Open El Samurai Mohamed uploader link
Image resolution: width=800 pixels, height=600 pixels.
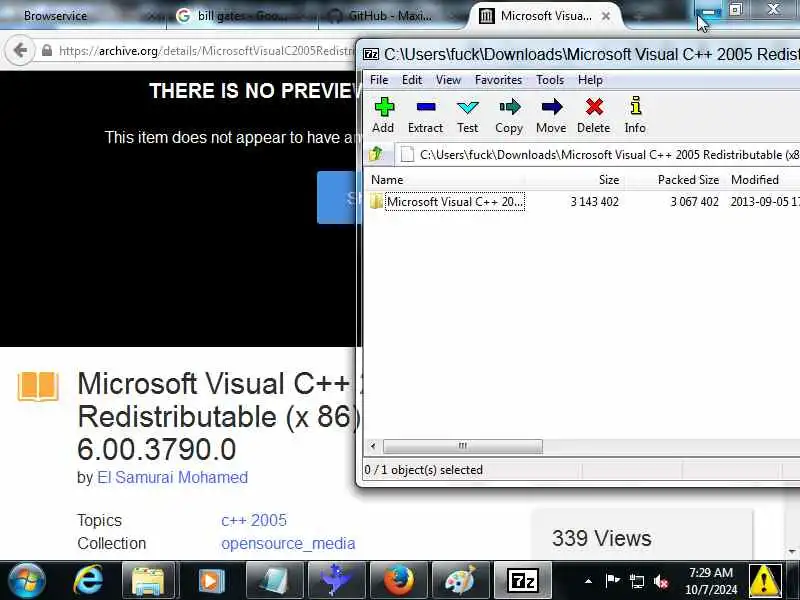172,478
